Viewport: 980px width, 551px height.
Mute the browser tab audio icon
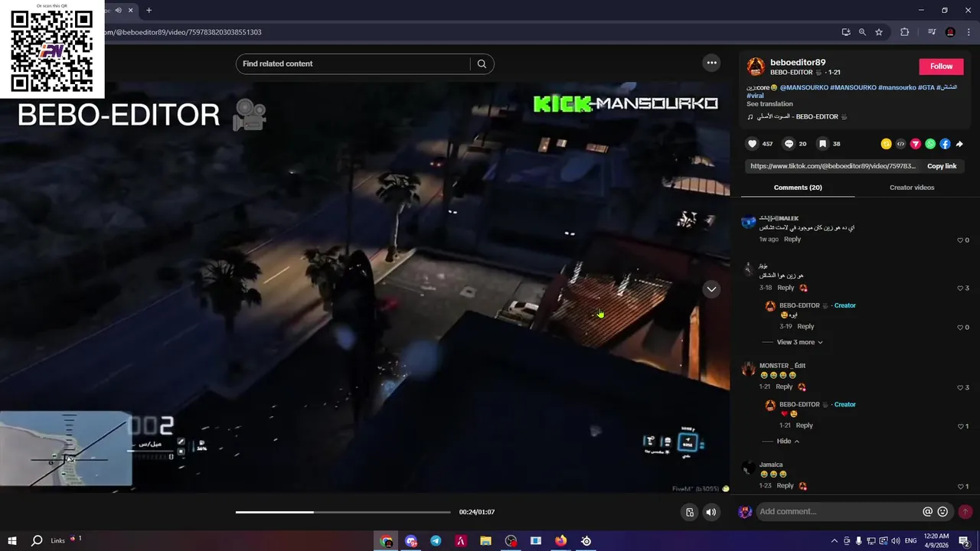click(x=118, y=10)
